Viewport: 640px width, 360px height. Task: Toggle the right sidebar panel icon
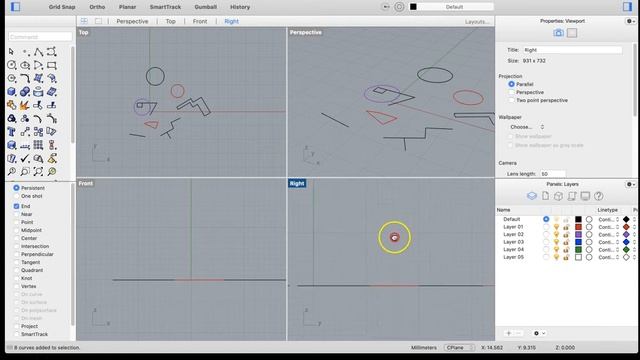627,7
